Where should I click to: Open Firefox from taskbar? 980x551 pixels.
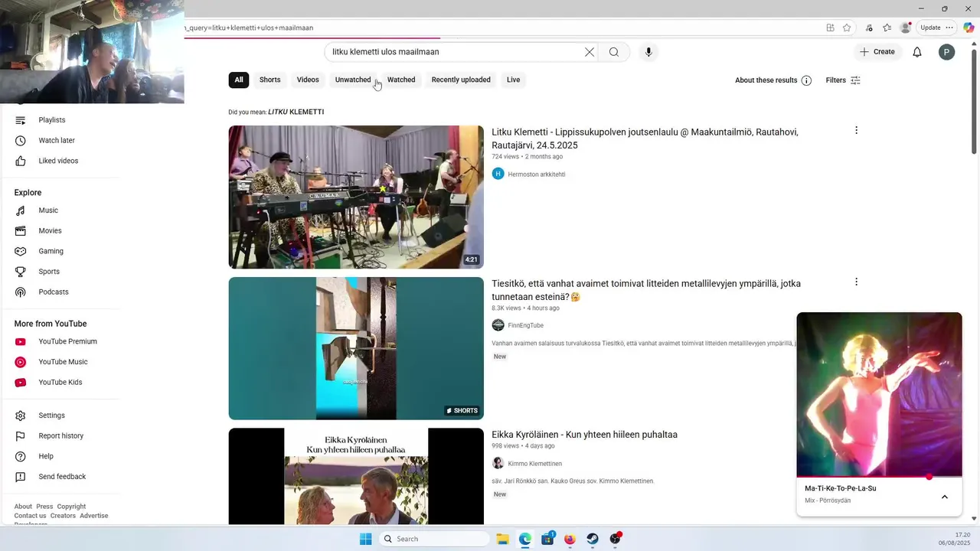(570, 539)
